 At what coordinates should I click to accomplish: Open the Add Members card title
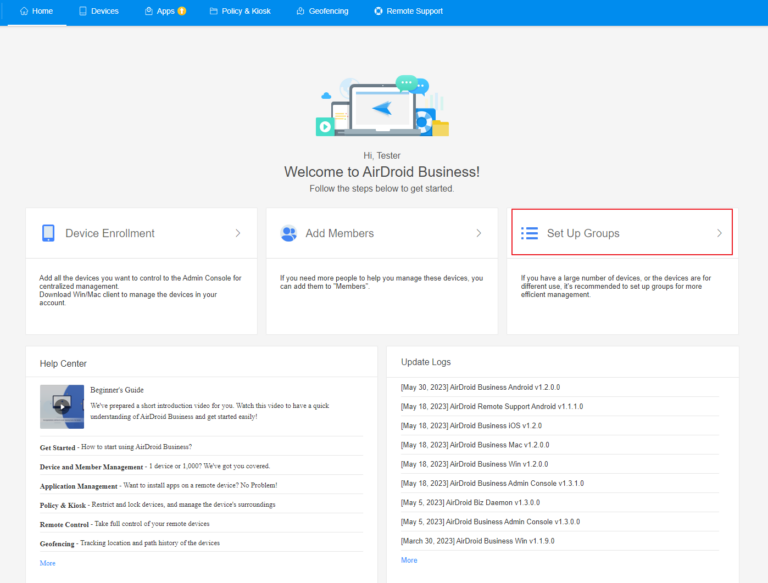coord(339,233)
